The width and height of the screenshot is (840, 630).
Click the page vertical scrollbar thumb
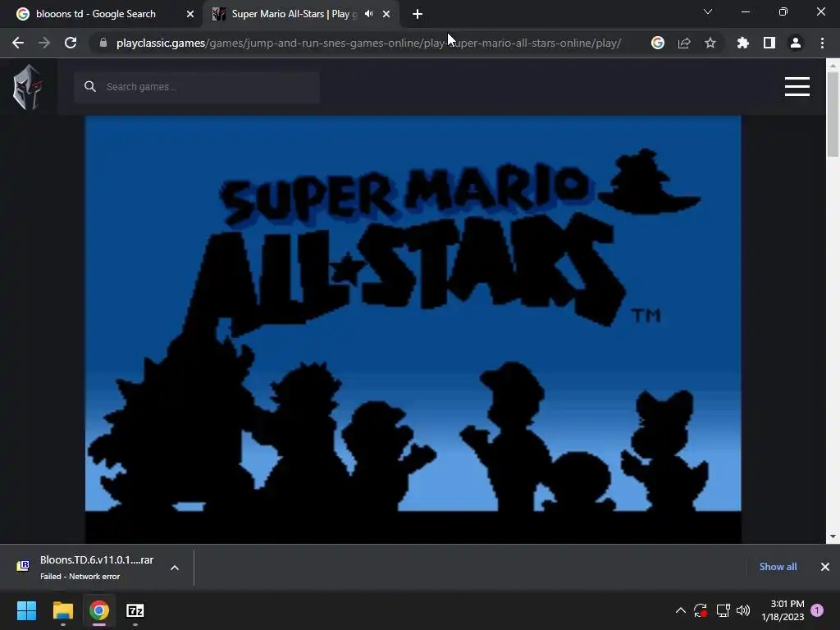coord(833,113)
